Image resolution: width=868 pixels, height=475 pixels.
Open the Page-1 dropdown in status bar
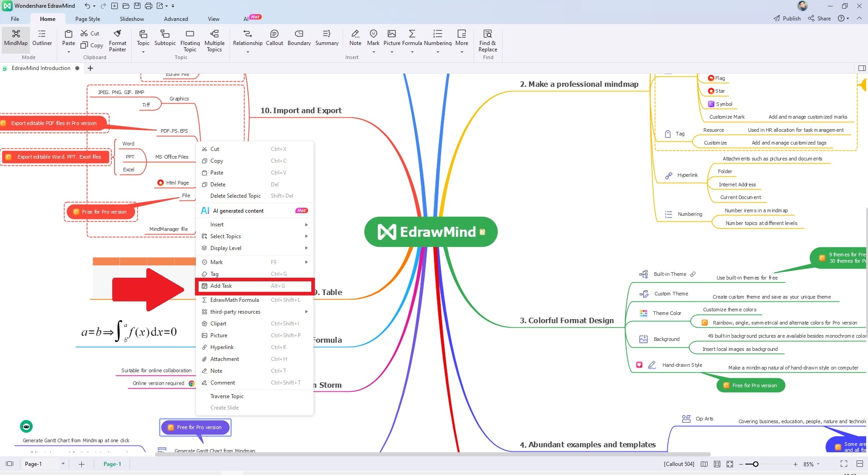click(63, 464)
